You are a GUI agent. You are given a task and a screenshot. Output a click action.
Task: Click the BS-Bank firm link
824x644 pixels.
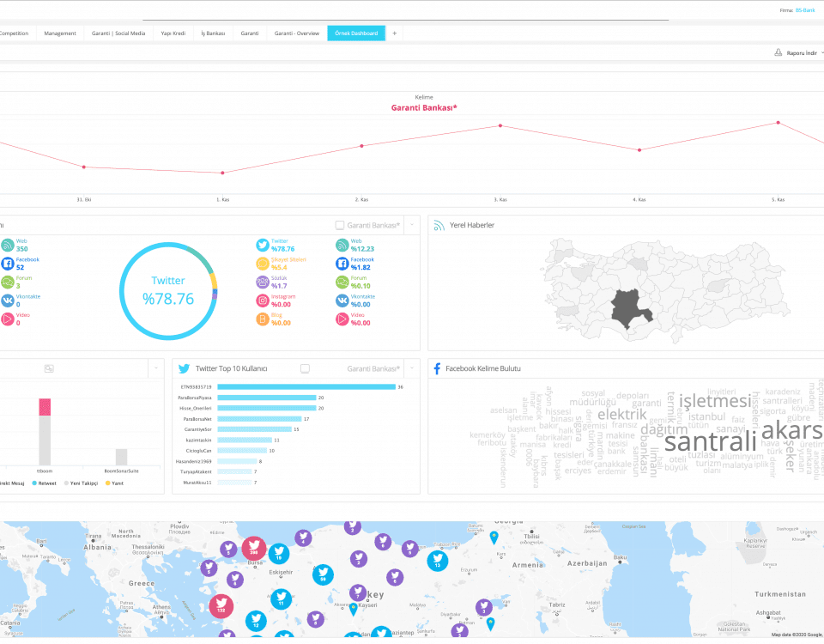(x=804, y=9)
